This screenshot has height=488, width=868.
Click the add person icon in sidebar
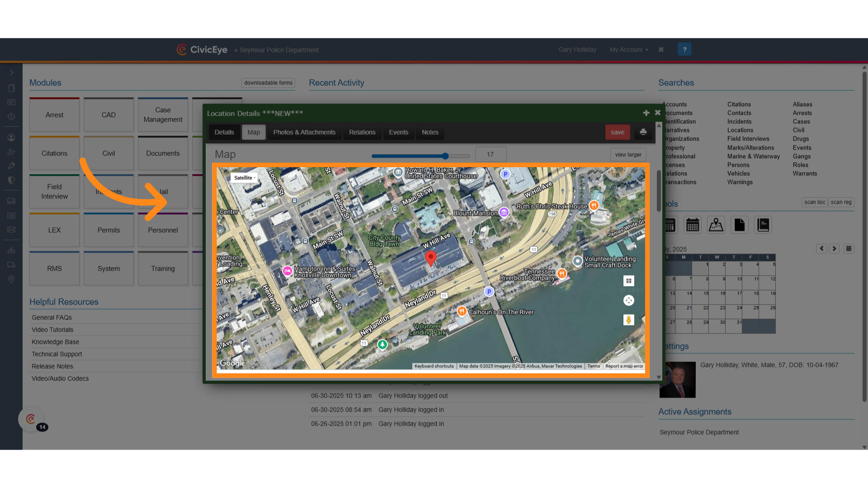click(x=11, y=152)
